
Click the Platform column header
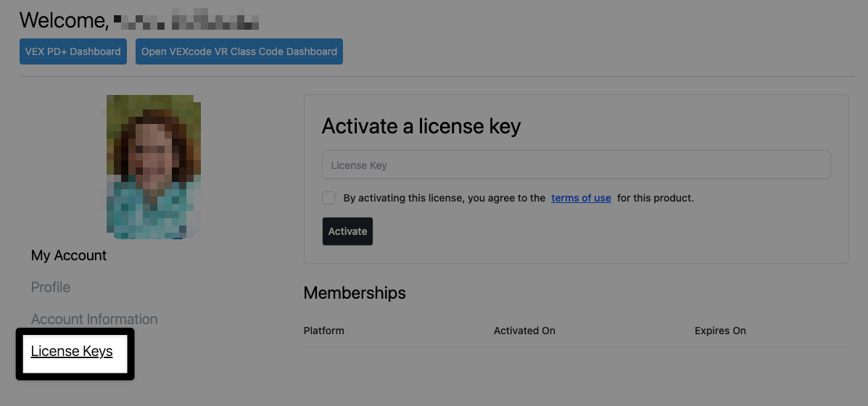[x=324, y=331]
